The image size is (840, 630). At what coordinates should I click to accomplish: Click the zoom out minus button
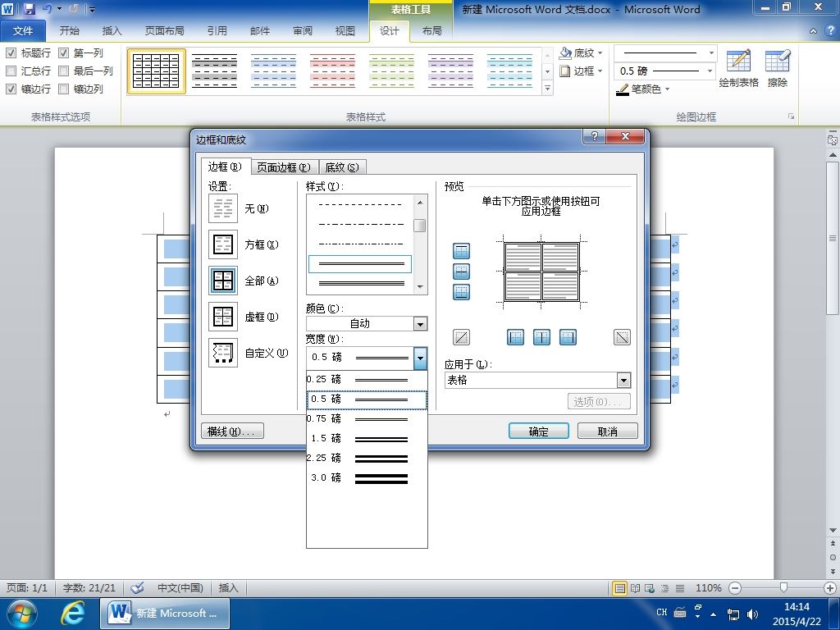735,587
